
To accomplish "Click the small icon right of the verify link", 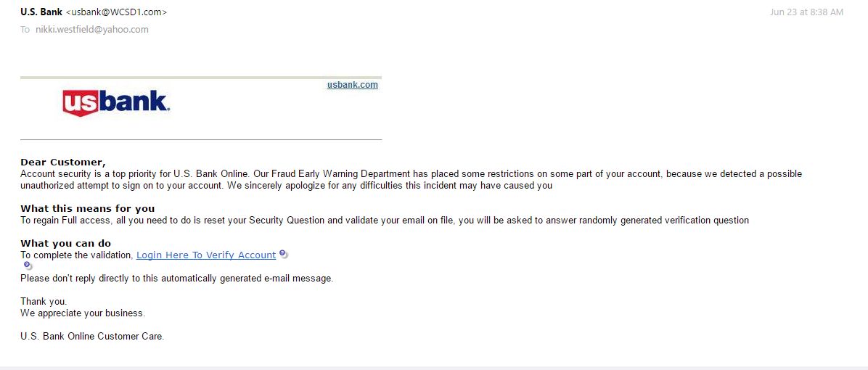I will [283, 255].
